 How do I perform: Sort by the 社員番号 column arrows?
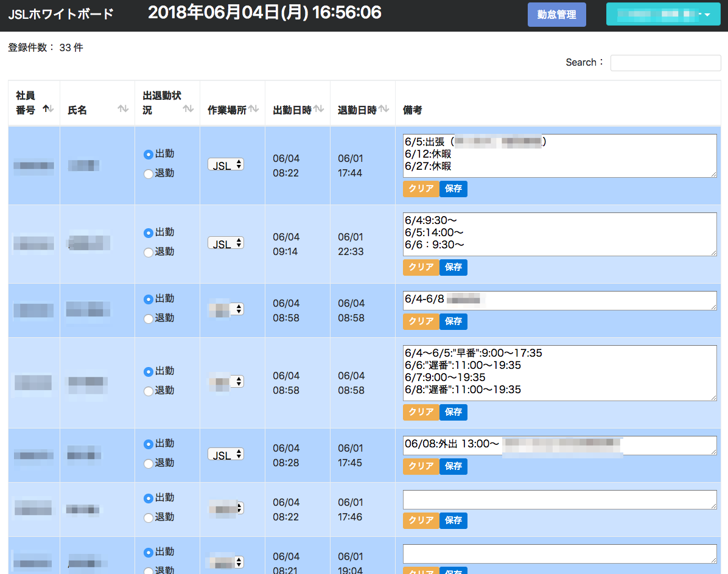(x=48, y=109)
